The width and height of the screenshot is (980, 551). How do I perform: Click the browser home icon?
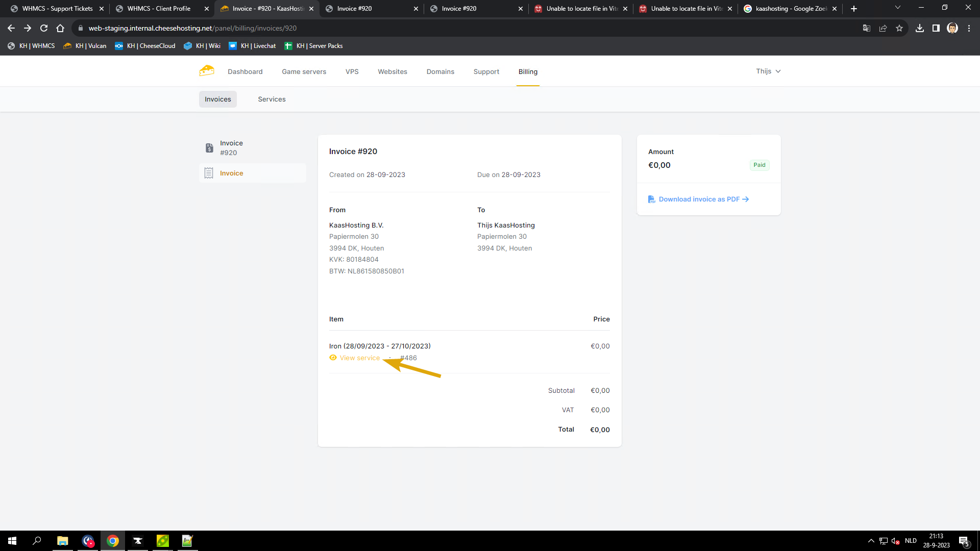click(60, 28)
